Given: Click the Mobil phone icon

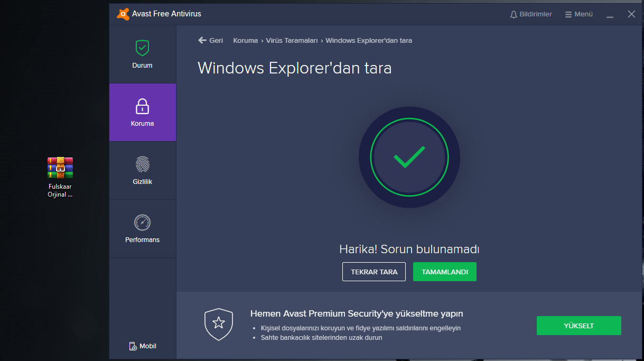Looking at the screenshot, I should tap(133, 346).
